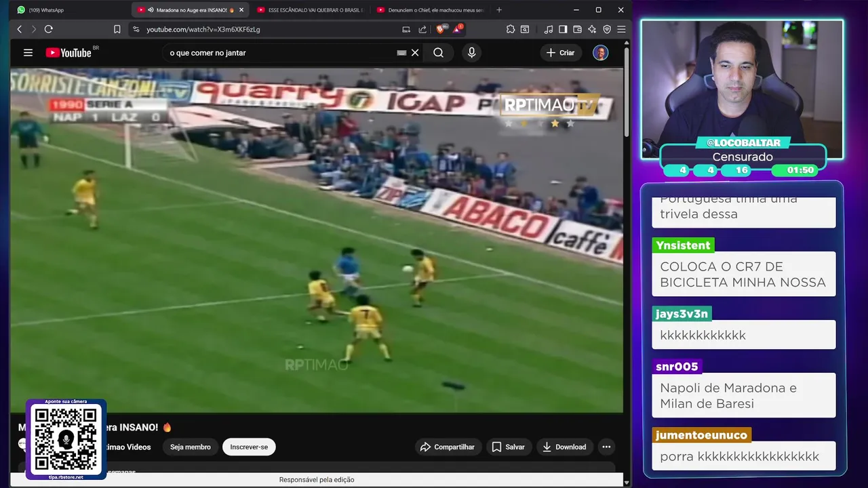Image resolution: width=868 pixels, height=488 pixels.
Task: Open a new browser tab
Action: coord(499,10)
